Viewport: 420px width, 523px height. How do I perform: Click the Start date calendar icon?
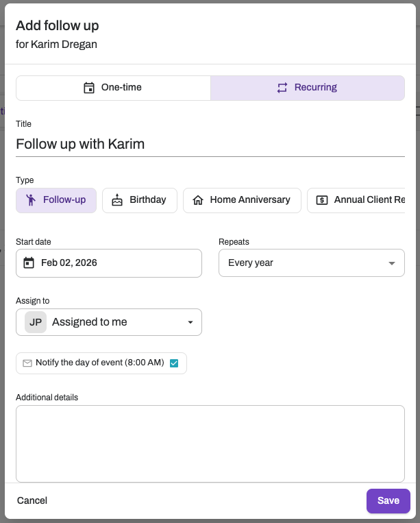[29, 263]
